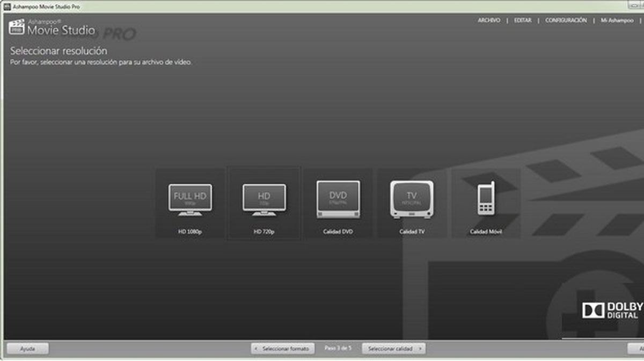644x361 pixels.
Task: Proceed with the Seleccionar calidad button
Action: click(390, 348)
